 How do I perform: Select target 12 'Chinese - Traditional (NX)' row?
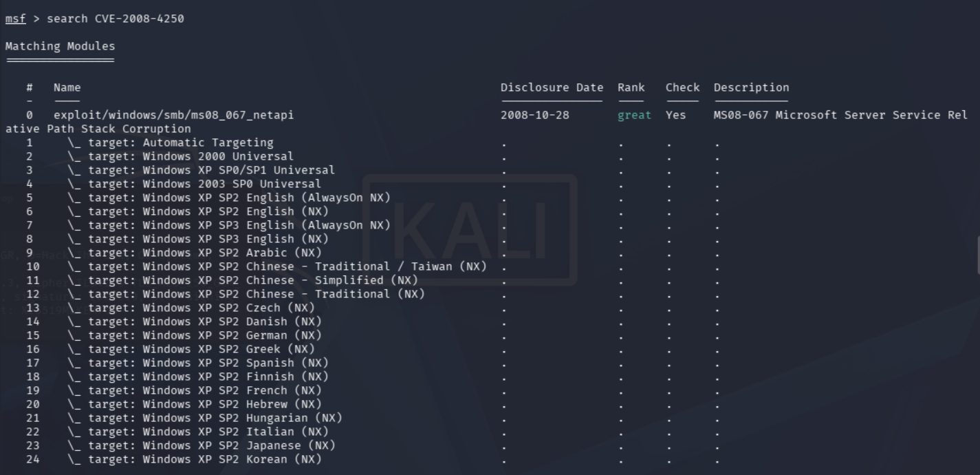click(x=246, y=294)
